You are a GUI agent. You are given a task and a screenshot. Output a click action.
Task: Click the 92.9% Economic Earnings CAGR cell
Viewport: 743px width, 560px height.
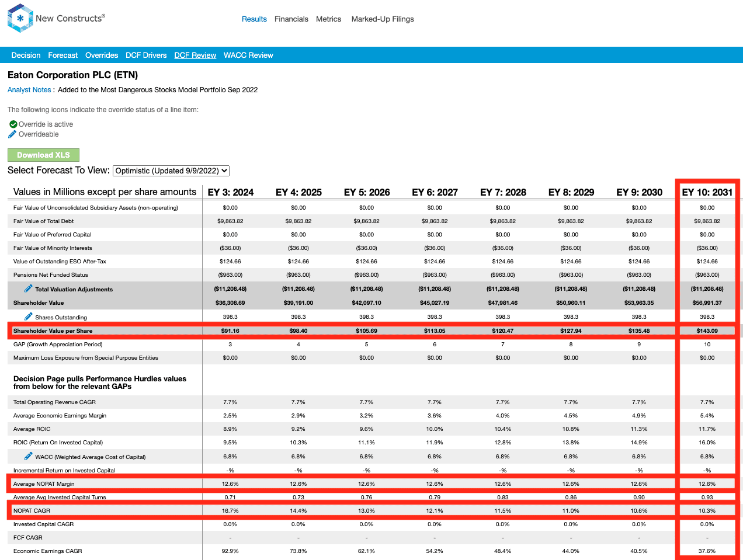tap(230, 551)
